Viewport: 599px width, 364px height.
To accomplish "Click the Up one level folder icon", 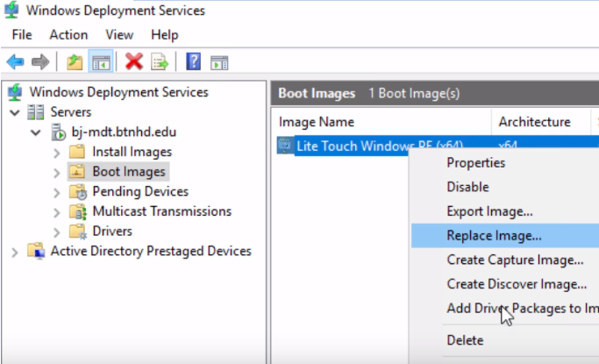I will [x=75, y=62].
